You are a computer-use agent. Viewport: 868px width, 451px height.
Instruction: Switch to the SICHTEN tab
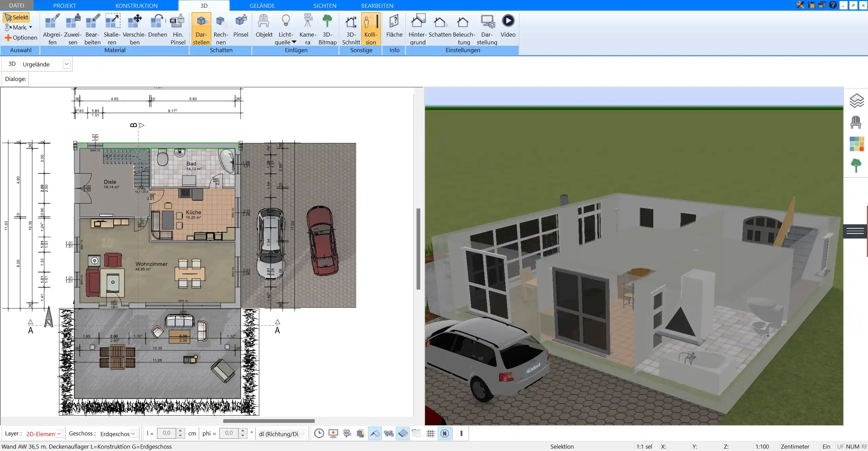(x=325, y=5)
